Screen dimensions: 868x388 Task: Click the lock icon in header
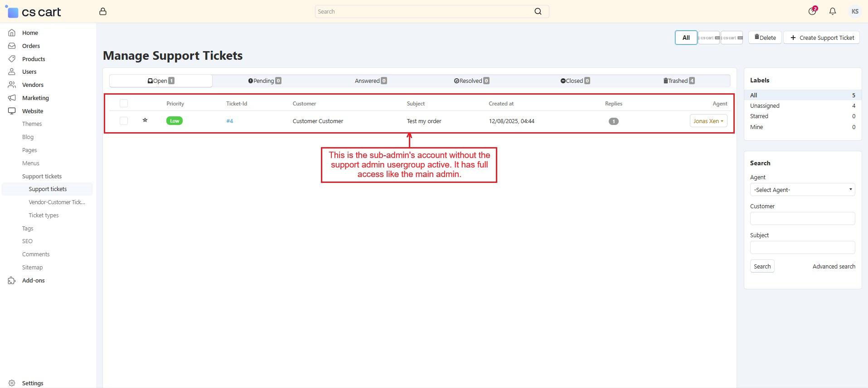coord(103,12)
